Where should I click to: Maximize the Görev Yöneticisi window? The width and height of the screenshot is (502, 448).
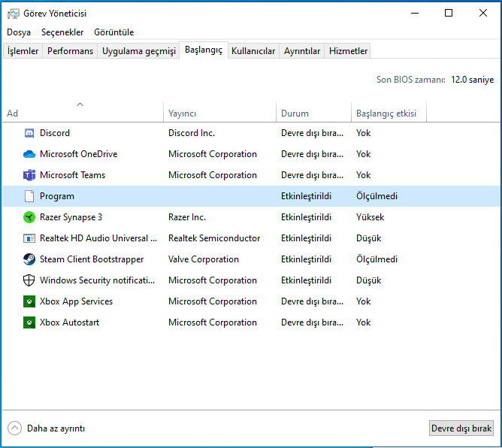tap(449, 13)
